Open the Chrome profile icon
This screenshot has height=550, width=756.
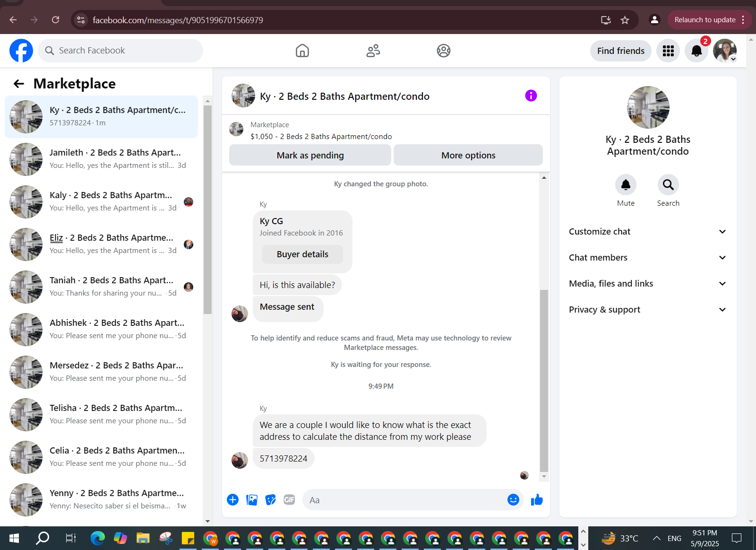point(654,20)
